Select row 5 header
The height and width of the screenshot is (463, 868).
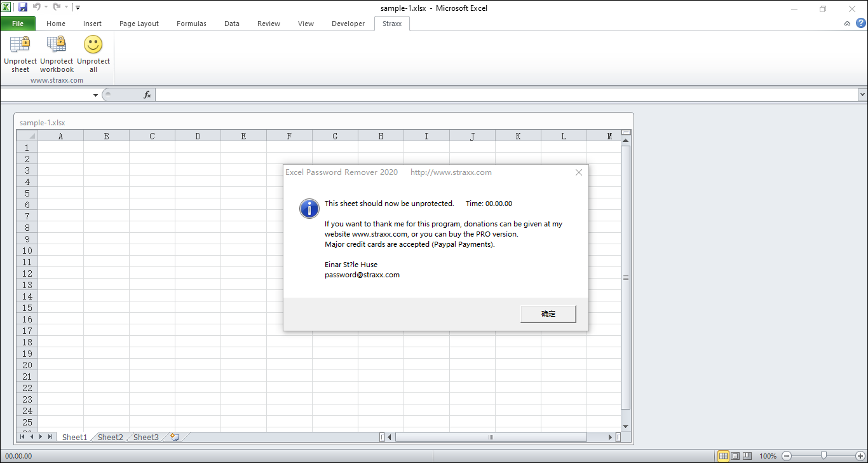click(x=27, y=193)
